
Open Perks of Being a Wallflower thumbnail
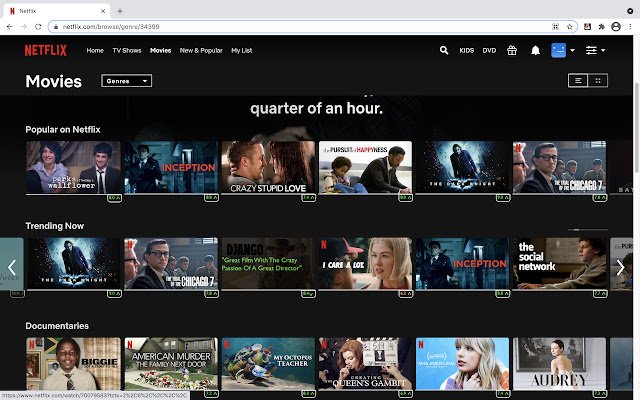tap(73, 167)
